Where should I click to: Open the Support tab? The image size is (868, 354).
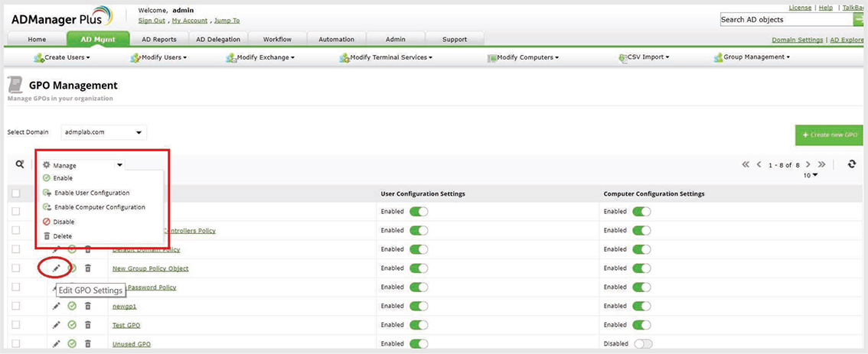(455, 39)
